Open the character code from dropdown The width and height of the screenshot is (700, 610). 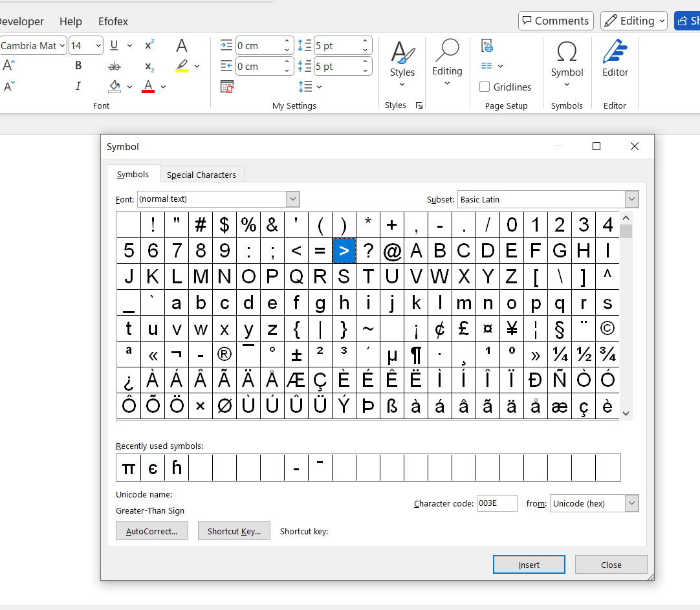coord(631,503)
